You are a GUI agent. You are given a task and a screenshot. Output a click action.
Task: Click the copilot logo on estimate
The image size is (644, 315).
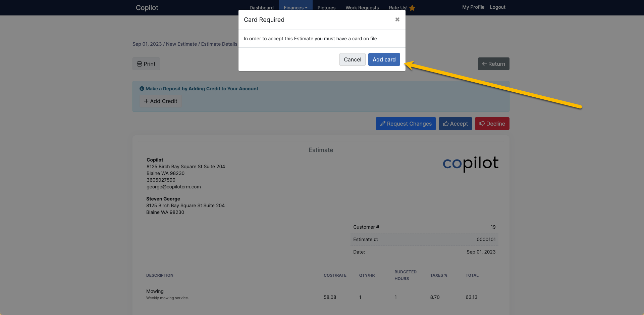point(470,164)
